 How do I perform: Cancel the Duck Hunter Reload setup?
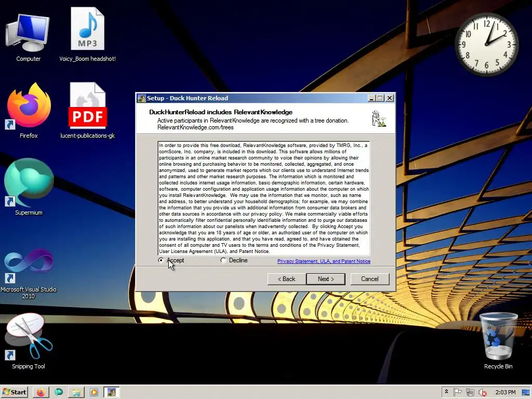(369, 279)
